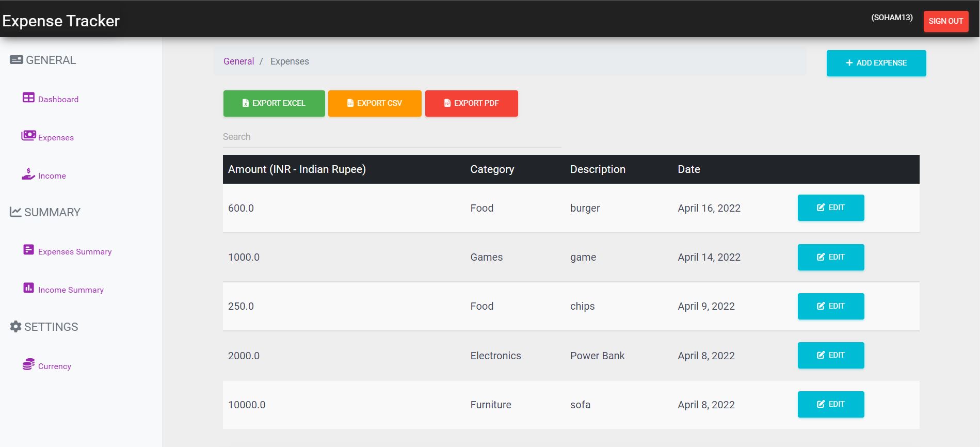Click the Dashboard grid icon in sidebar
The height and width of the screenshot is (447, 980).
[28, 98]
